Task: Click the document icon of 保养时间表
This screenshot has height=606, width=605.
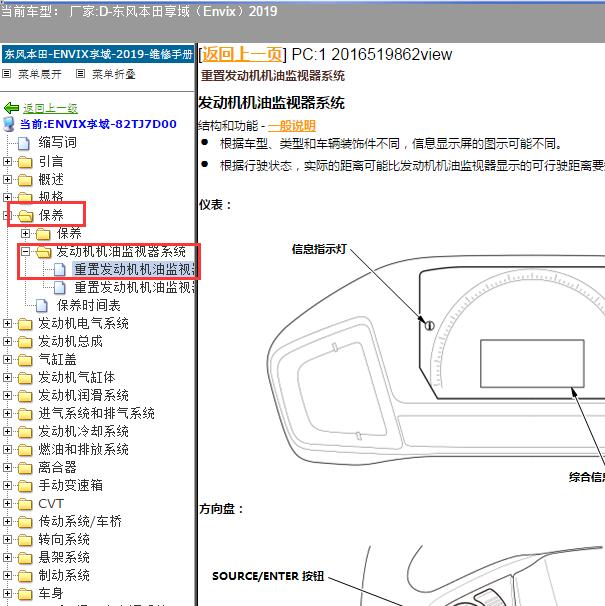Action: tap(42, 306)
